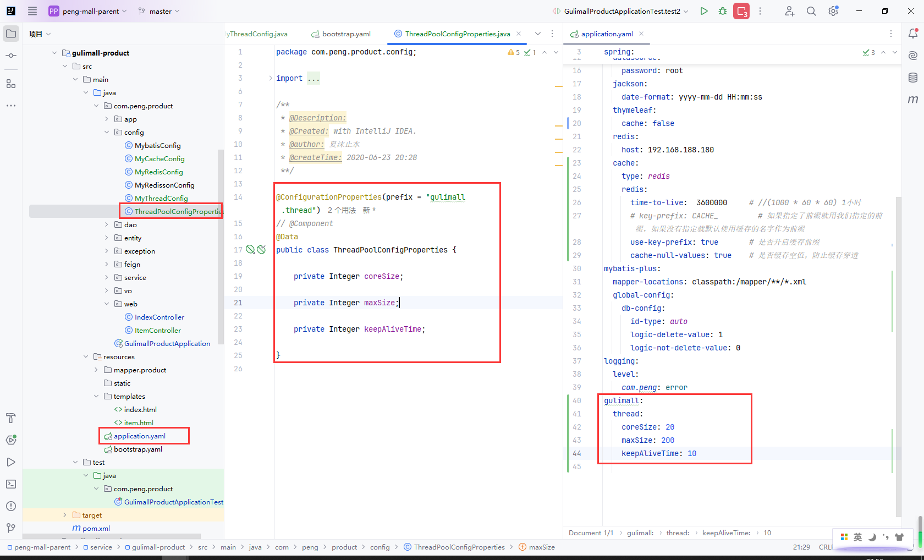Debug the current configuration with bug icon

tap(723, 11)
